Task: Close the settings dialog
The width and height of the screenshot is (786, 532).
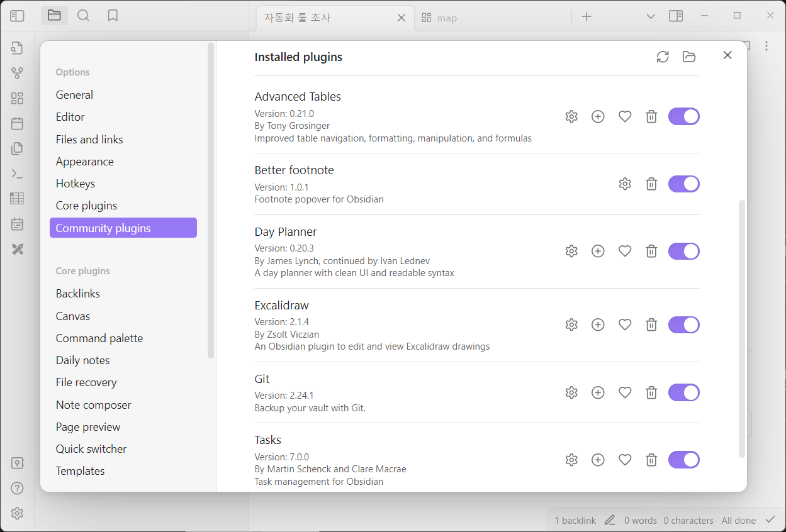Action: tap(727, 55)
